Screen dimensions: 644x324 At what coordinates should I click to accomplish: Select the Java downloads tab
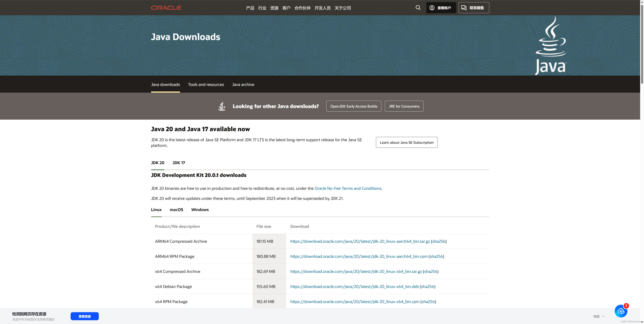166,84
